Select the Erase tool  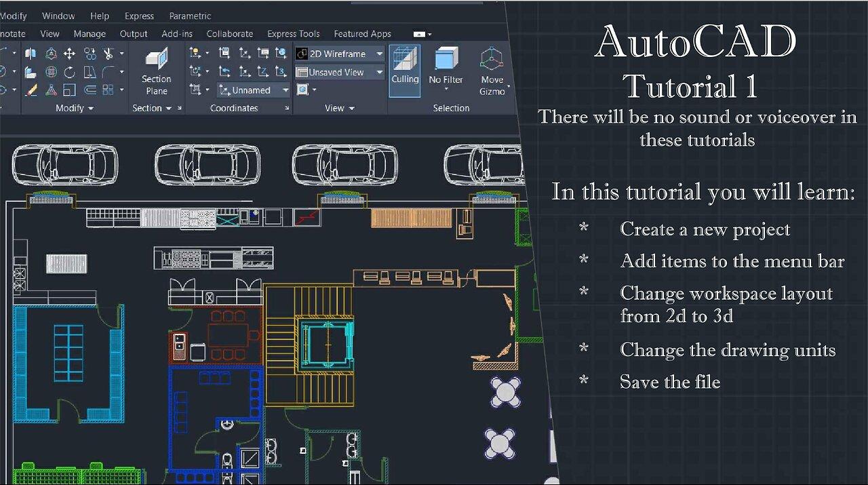click(31, 90)
